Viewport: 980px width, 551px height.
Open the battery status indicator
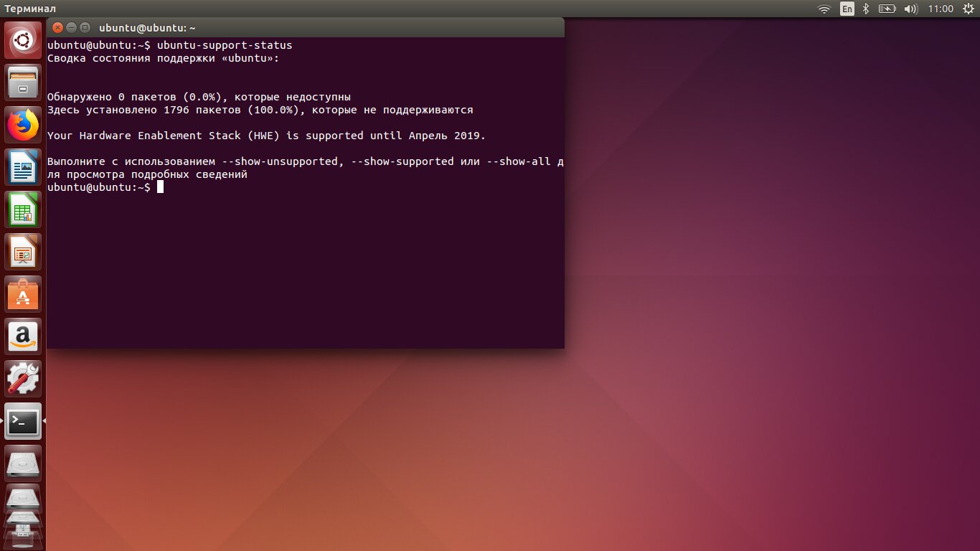(887, 9)
